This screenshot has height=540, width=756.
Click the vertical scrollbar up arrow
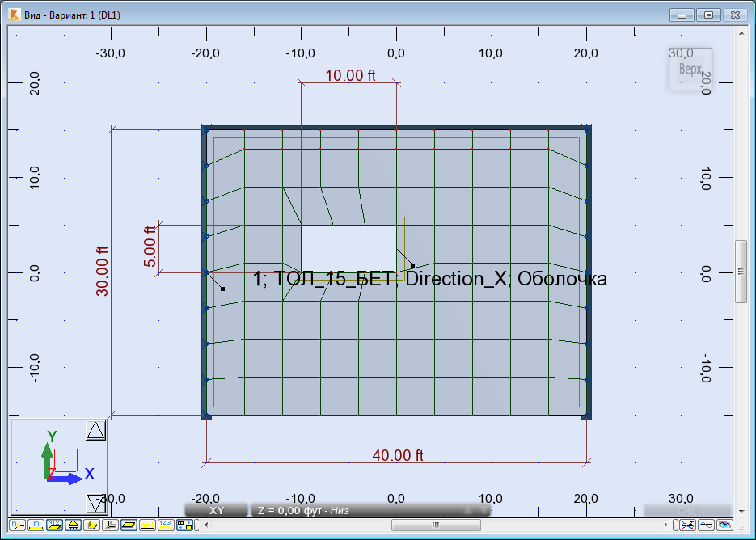pos(741,33)
